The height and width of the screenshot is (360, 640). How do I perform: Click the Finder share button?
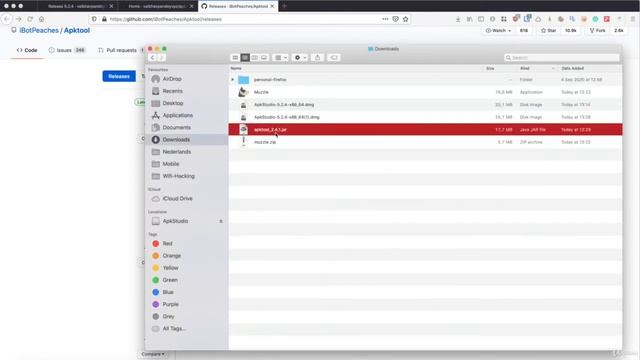point(318,58)
